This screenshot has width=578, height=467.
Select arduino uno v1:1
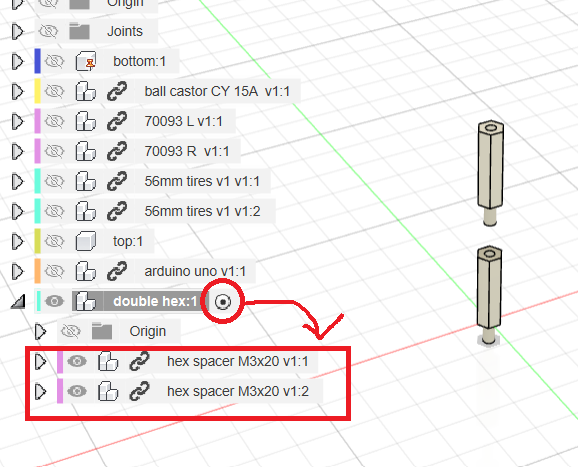195,272
